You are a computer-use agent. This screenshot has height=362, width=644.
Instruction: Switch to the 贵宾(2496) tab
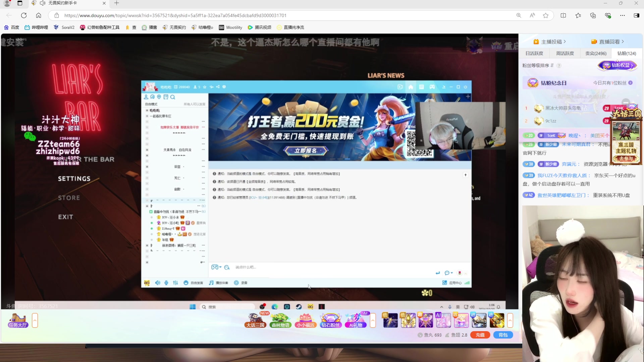pos(595,53)
